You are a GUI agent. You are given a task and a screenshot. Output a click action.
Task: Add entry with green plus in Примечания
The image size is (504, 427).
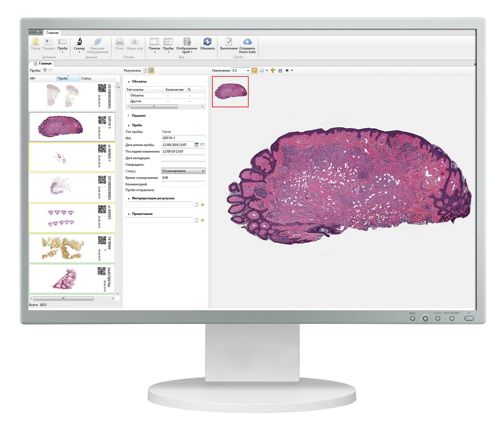pyautogui.click(x=203, y=220)
